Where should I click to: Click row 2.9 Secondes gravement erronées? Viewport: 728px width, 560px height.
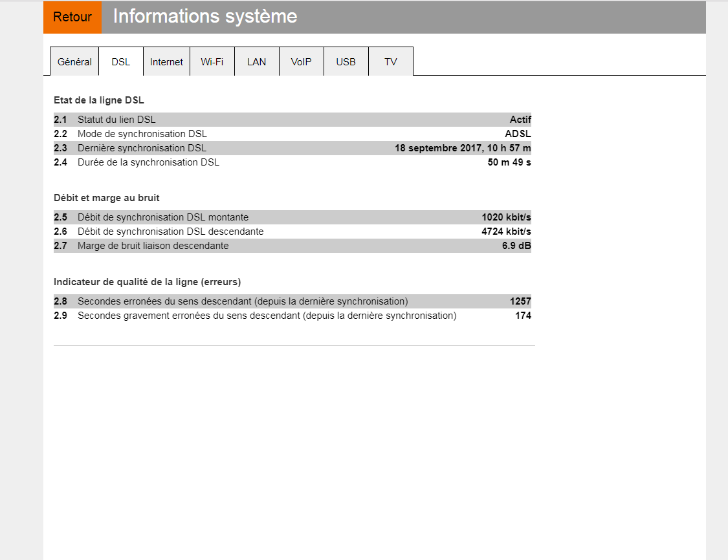pyautogui.click(x=259, y=316)
